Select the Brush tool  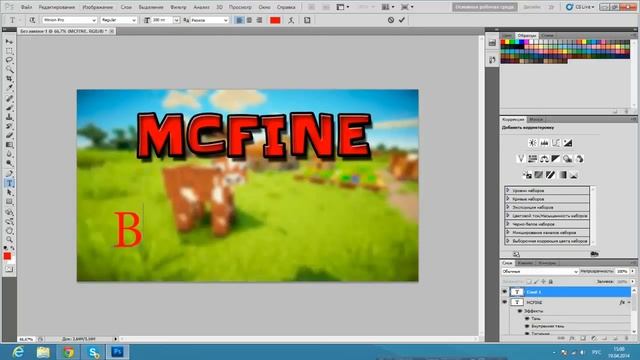9,108
